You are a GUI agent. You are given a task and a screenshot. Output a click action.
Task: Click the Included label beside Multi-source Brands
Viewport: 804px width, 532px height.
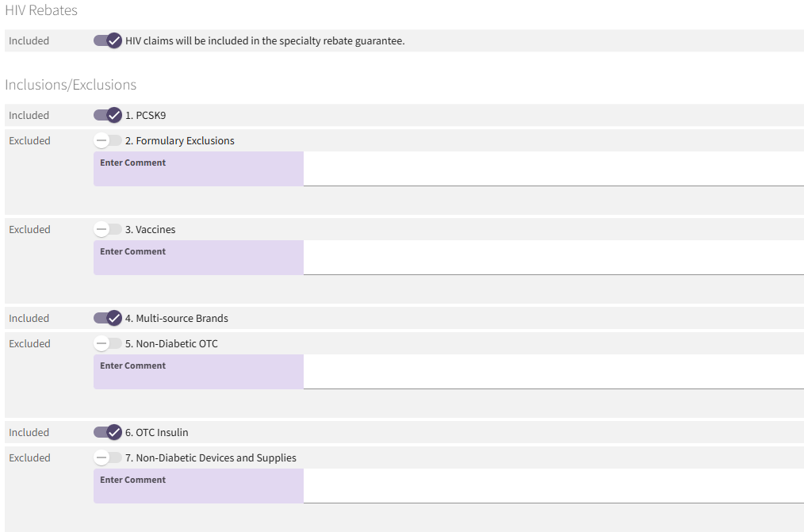[x=29, y=318]
